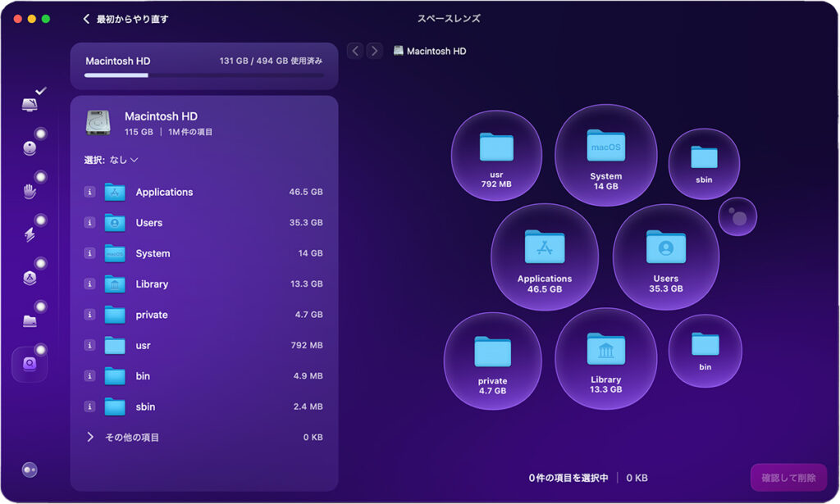
Task: Select the sbin folder row name
Action: pyautogui.click(x=146, y=406)
